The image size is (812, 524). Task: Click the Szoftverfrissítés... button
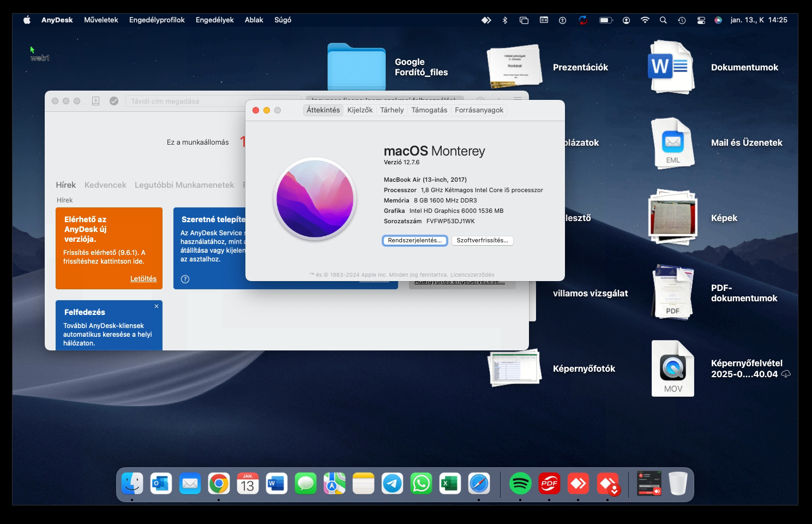(x=482, y=241)
